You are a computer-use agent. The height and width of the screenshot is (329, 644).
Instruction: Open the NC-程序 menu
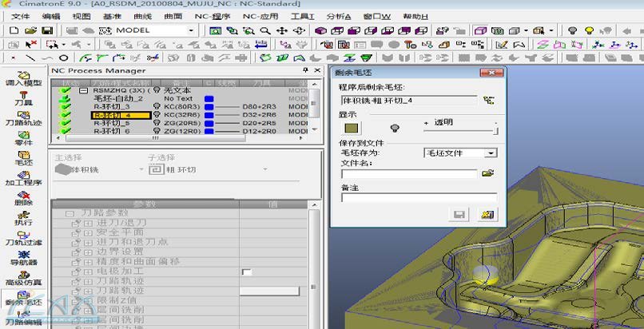(213, 16)
